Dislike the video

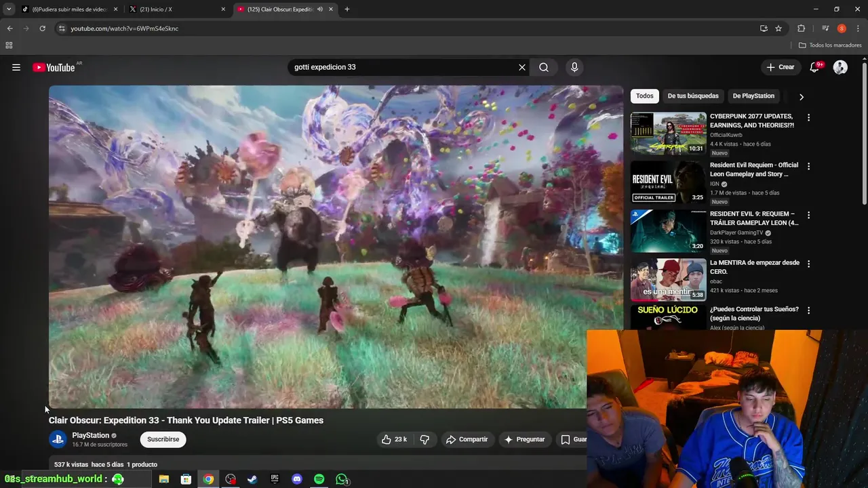coord(425,439)
